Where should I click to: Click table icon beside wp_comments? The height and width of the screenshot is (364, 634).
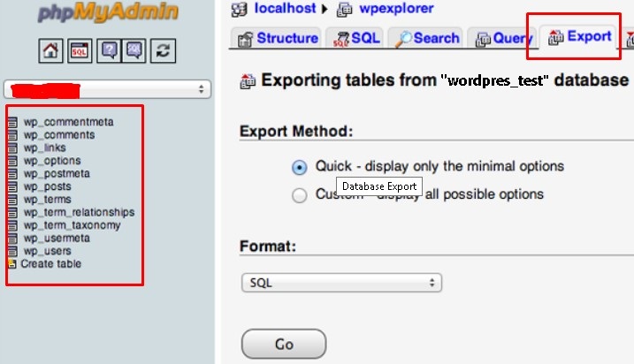tap(12, 135)
